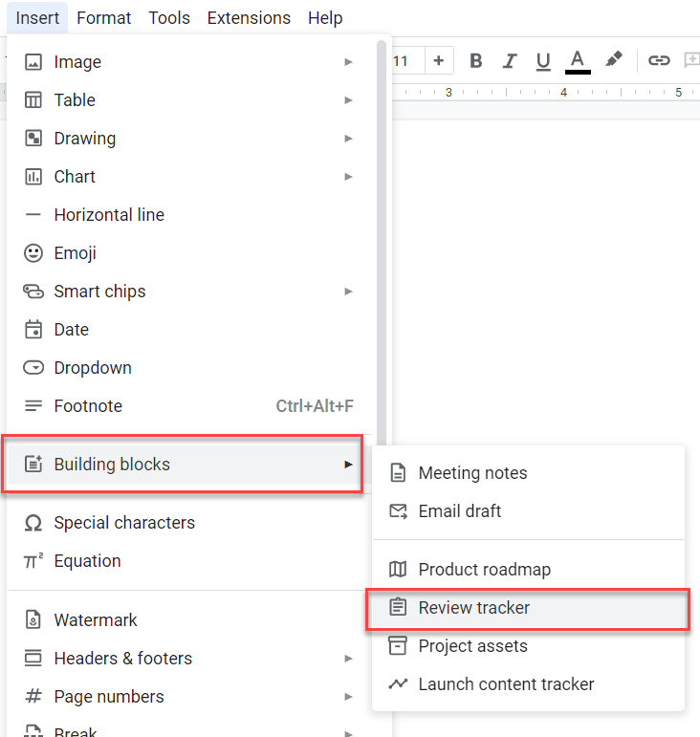The image size is (700, 737).
Task: Insert the Meeting notes template
Action: [x=472, y=473]
